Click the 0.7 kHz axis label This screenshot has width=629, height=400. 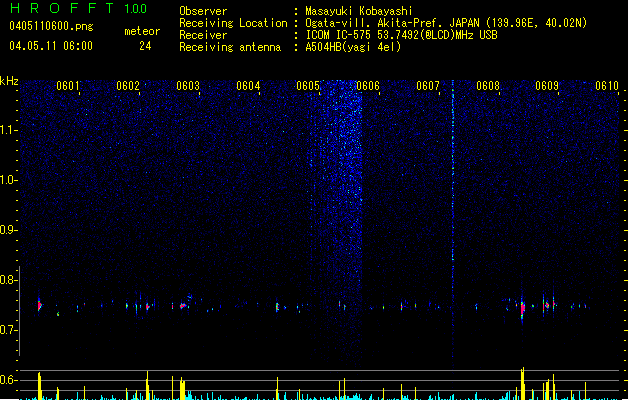coord(8,330)
